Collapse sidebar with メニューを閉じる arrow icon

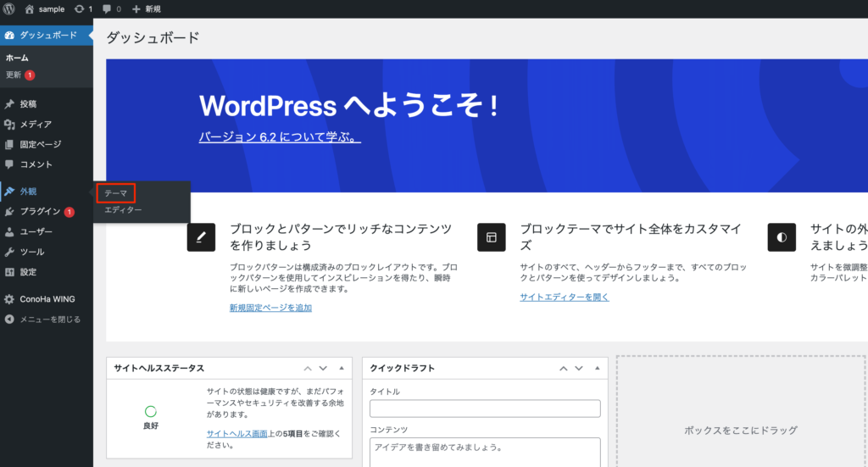(9, 320)
